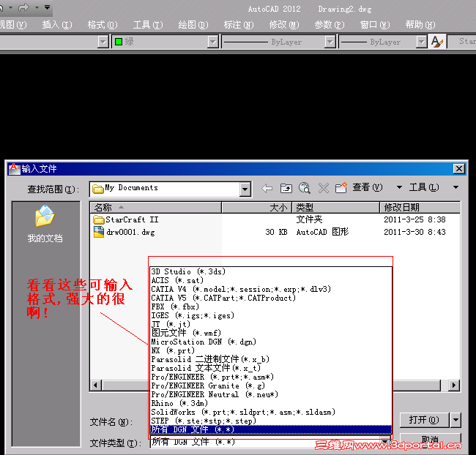476x455 pixels.
Task: Choose Pro/ENGINEER (*.prt*;*.asm*) format
Action: click(x=271, y=377)
